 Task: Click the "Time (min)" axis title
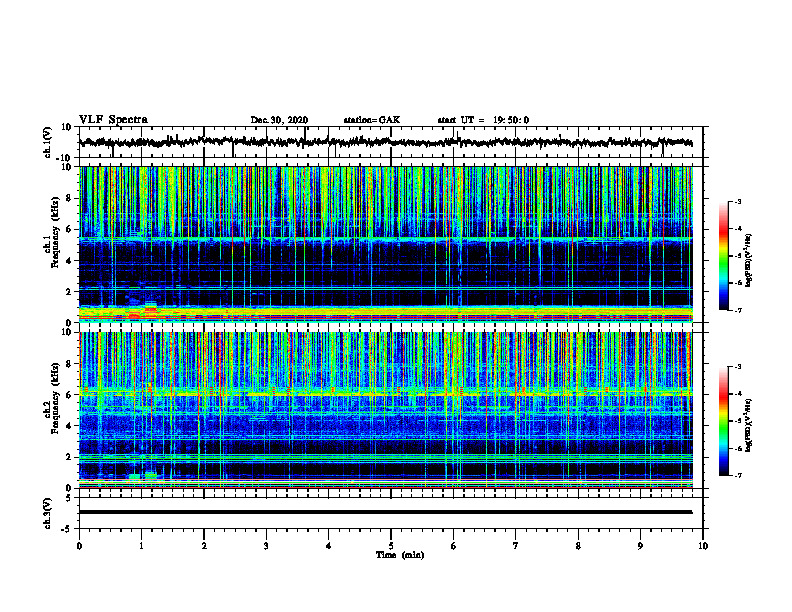[400, 555]
